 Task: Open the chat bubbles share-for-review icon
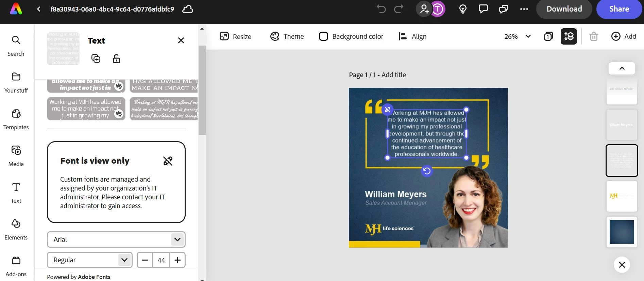(504, 9)
